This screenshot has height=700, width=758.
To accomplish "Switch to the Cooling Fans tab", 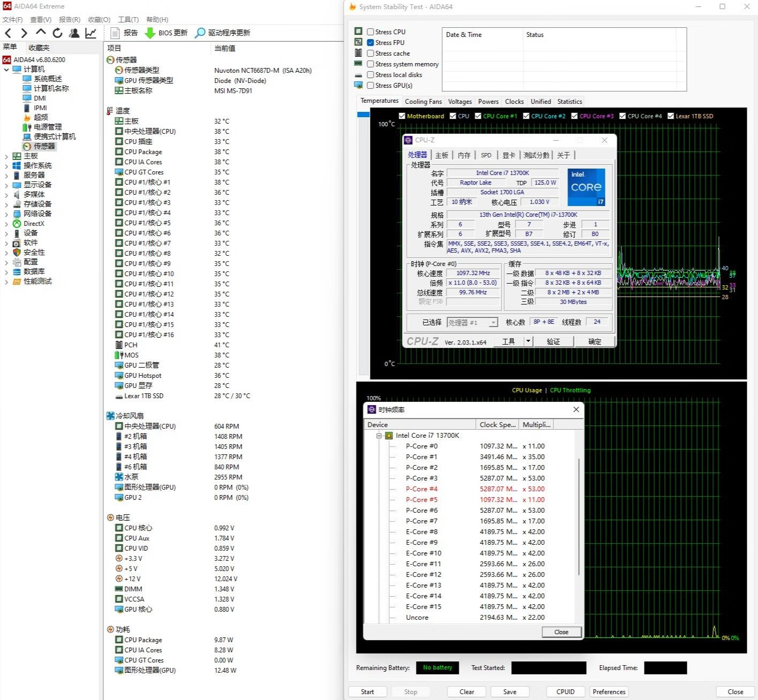I will (423, 101).
